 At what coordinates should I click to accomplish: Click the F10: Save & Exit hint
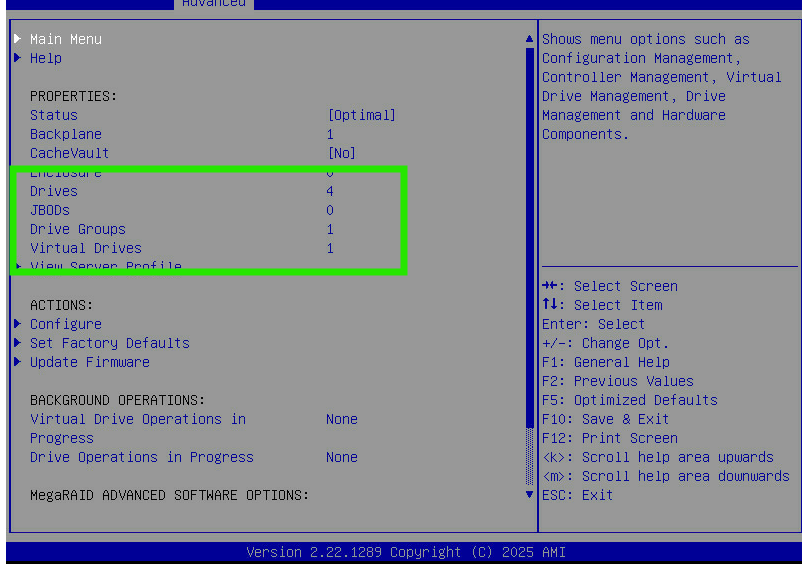pyautogui.click(x=606, y=419)
